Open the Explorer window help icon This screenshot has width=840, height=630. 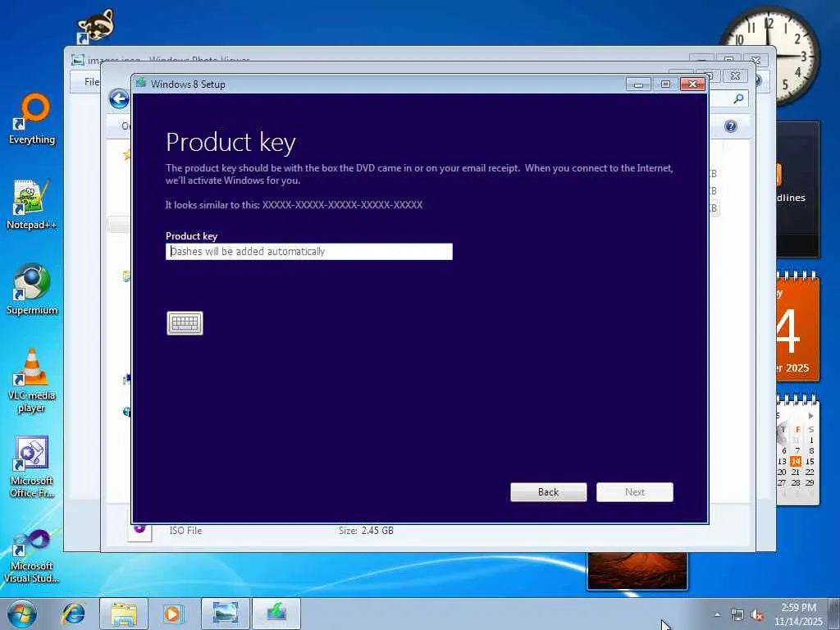[x=731, y=126]
